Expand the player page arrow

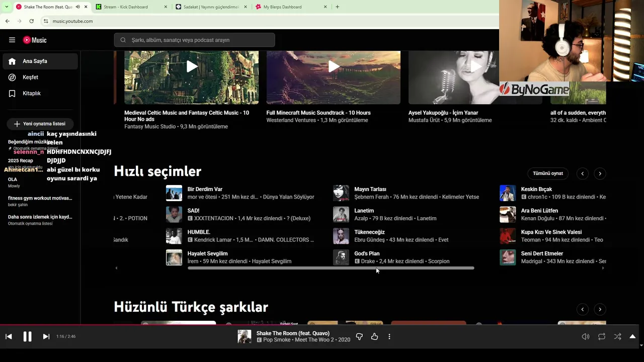[632, 336]
